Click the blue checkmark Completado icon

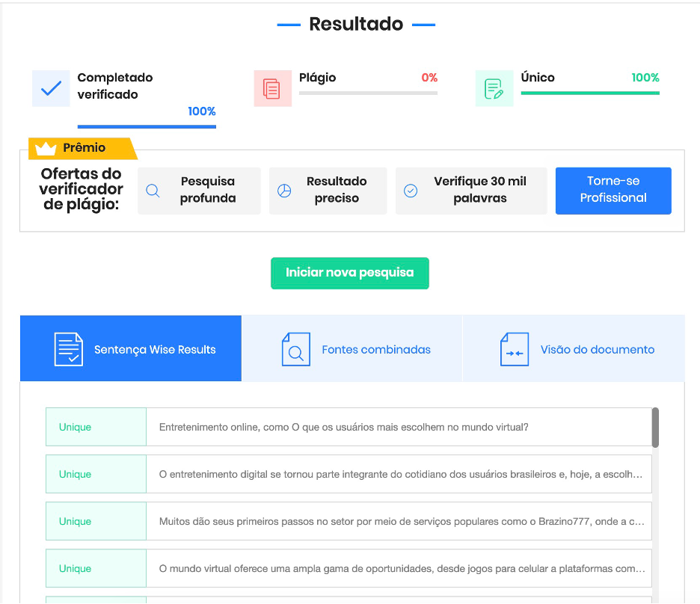coord(51,89)
